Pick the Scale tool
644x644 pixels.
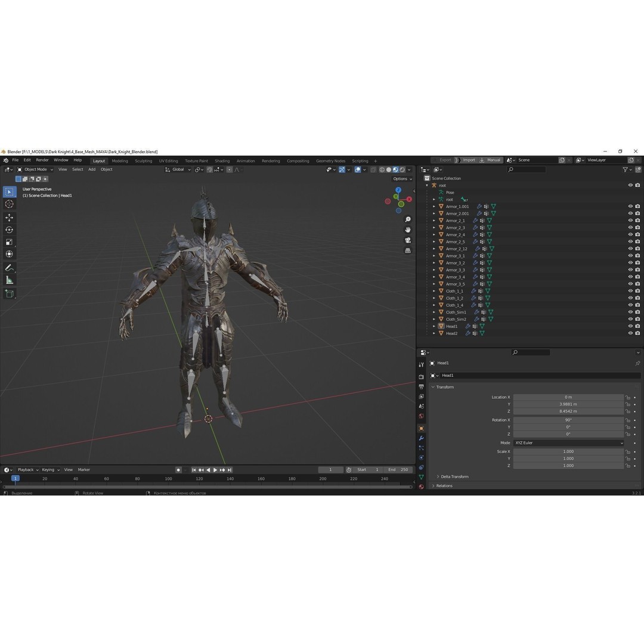[x=10, y=242]
